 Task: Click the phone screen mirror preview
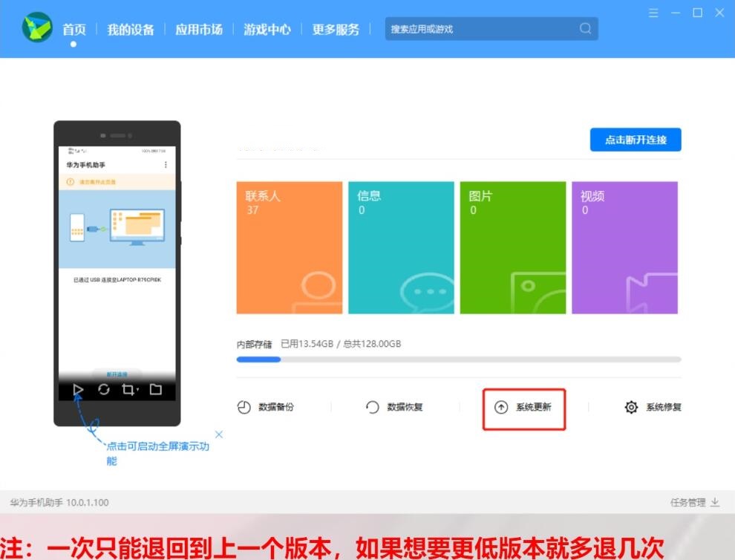(117, 273)
